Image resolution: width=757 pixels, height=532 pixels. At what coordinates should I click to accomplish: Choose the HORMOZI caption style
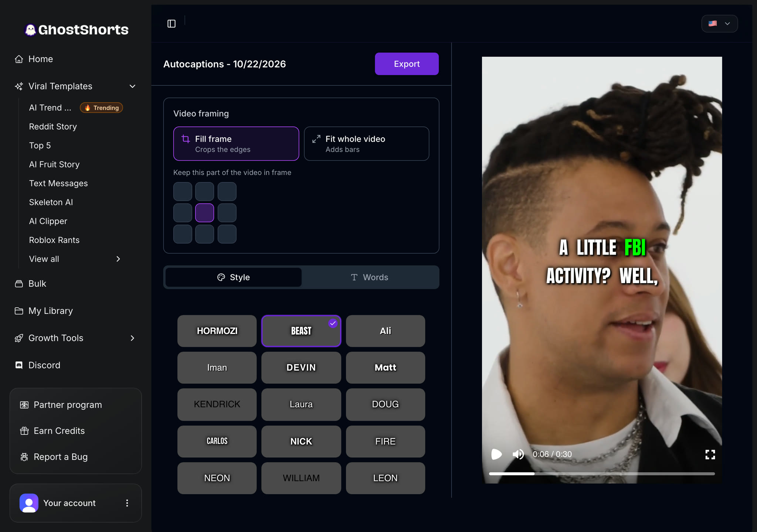point(217,331)
